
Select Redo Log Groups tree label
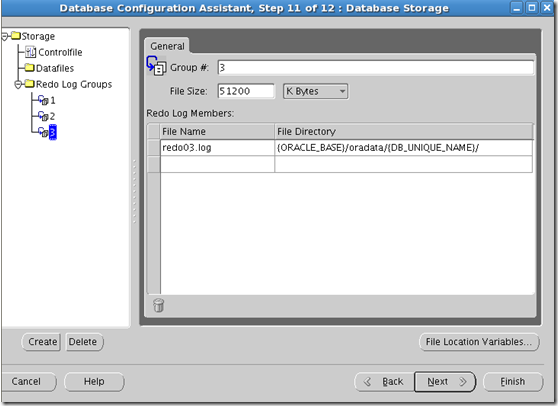(74, 84)
